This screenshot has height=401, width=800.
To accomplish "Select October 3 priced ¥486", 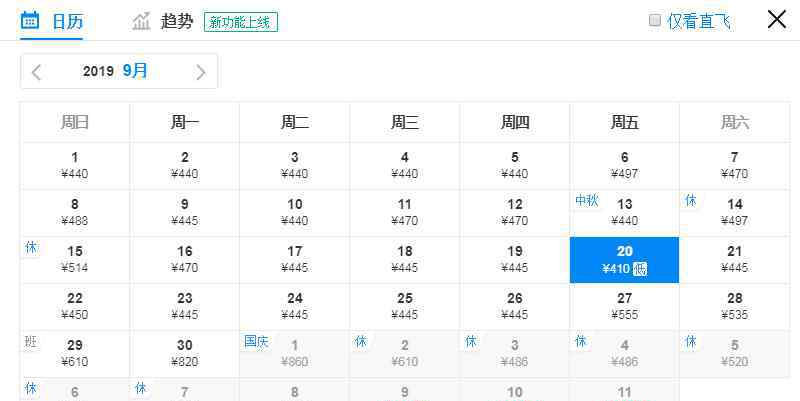I will 514,354.
